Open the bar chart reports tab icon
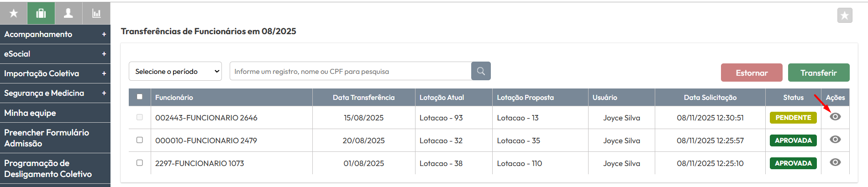This screenshot has width=868, height=187. click(96, 13)
